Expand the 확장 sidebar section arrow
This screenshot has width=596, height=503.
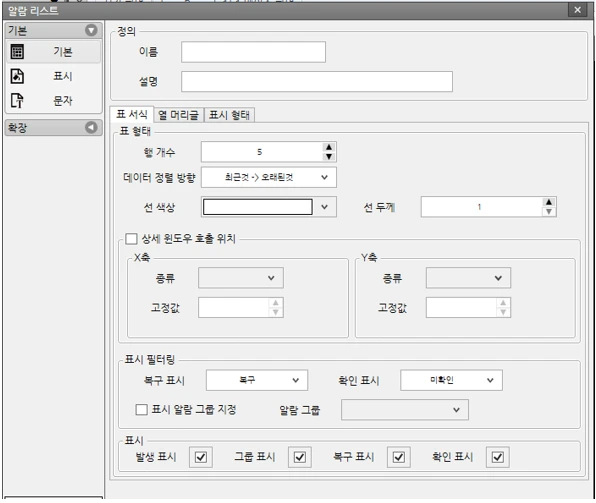[x=91, y=127]
